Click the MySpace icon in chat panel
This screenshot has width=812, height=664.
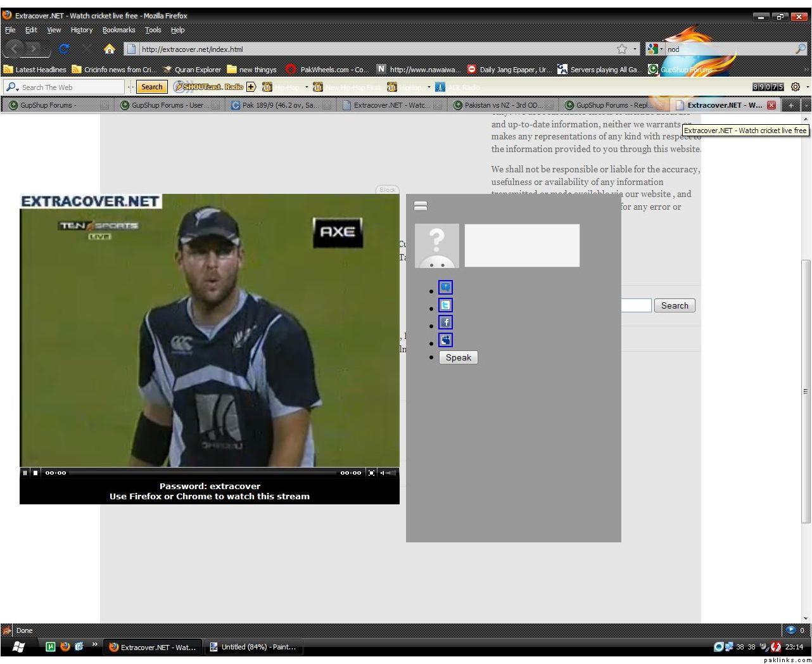445,340
